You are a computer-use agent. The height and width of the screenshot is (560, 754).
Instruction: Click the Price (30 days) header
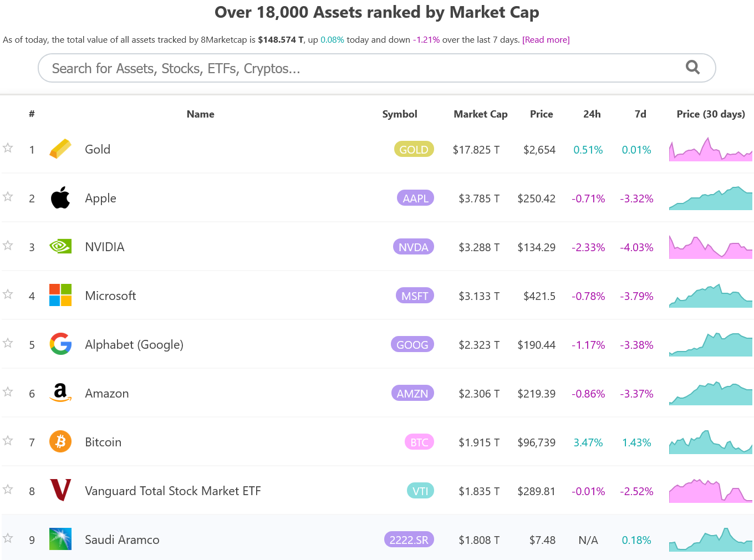click(x=711, y=114)
